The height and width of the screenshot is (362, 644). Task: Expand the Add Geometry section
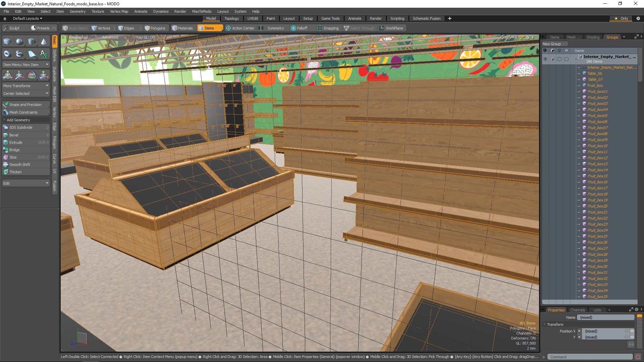(x=18, y=120)
